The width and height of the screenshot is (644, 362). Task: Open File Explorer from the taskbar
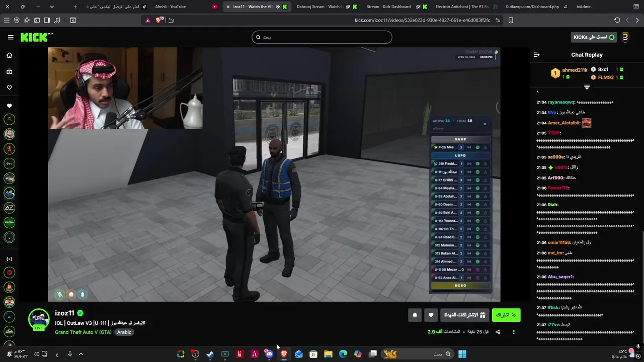328,354
